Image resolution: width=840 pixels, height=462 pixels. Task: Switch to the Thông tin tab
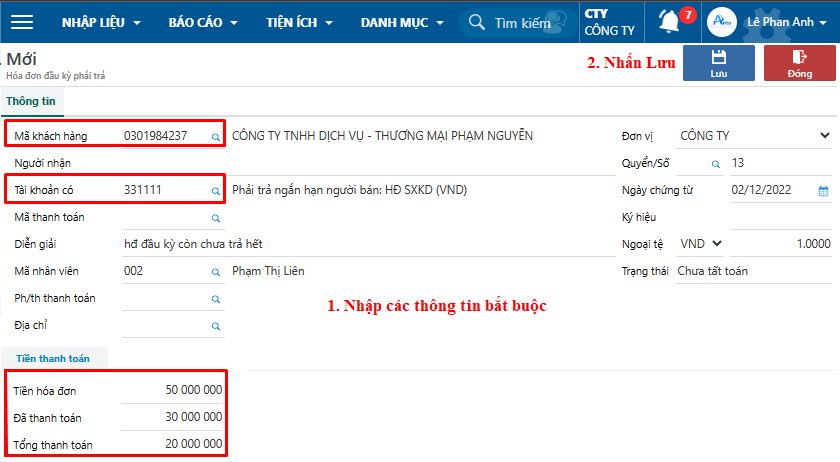click(32, 101)
